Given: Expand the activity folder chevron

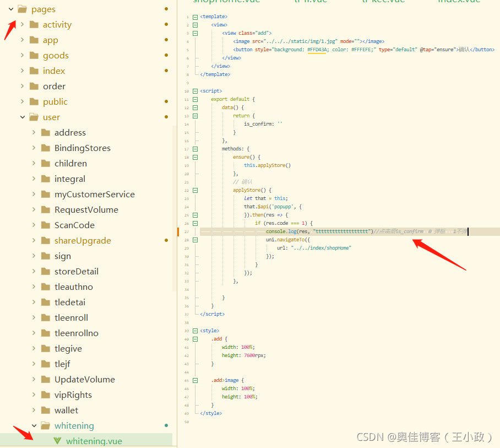Looking at the screenshot, I should point(22,24).
